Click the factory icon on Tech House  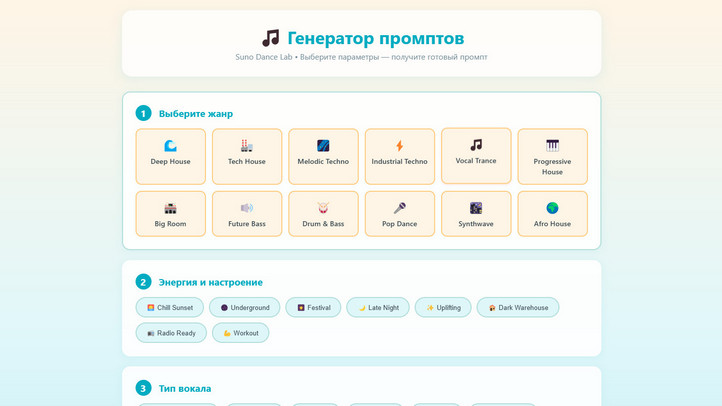pyautogui.click(x=247, y=146)
